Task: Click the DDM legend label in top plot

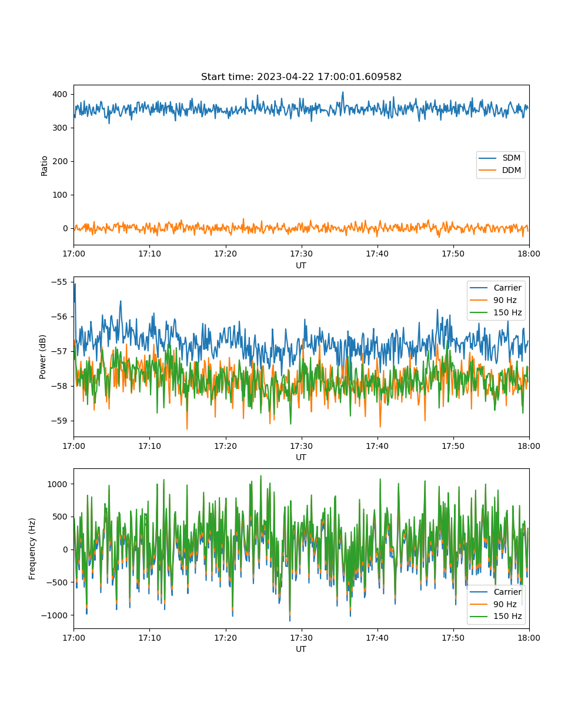Action: [x=511, y=171]
